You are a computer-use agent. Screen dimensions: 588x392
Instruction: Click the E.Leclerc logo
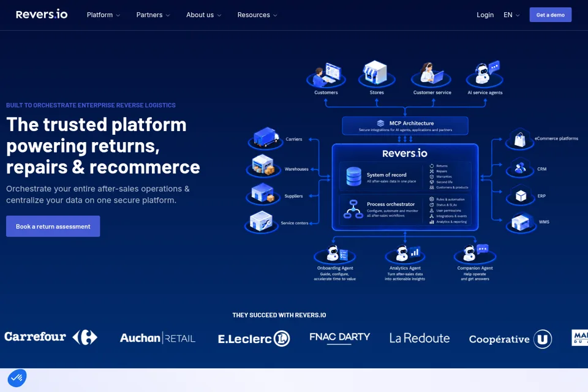254,338
